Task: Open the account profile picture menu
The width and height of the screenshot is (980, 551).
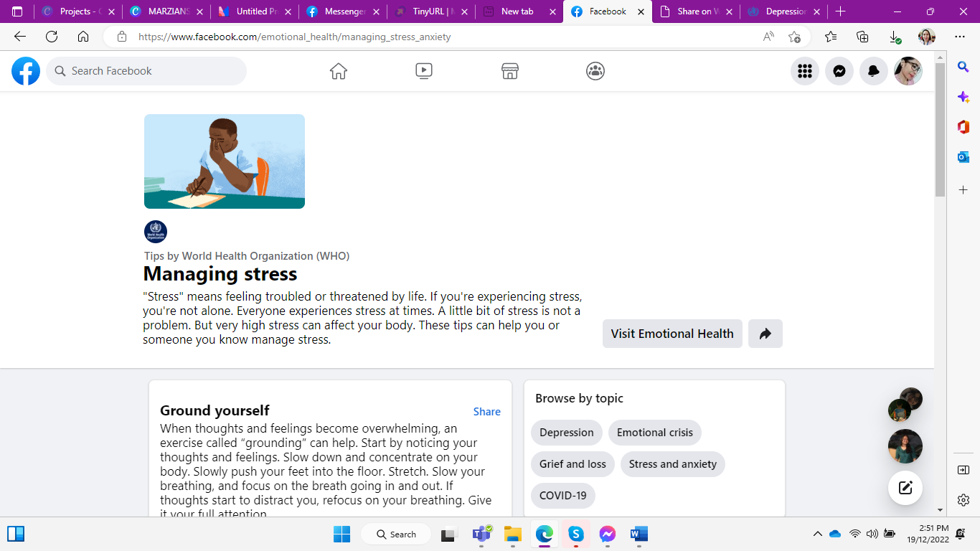Action: (908, 71)
